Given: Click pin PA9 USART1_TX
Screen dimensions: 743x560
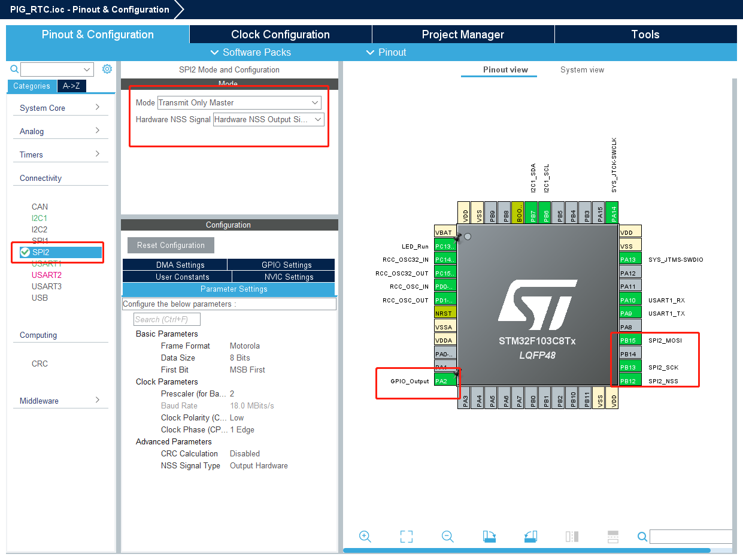Looking at the screenshot, I should click(630, 313).
